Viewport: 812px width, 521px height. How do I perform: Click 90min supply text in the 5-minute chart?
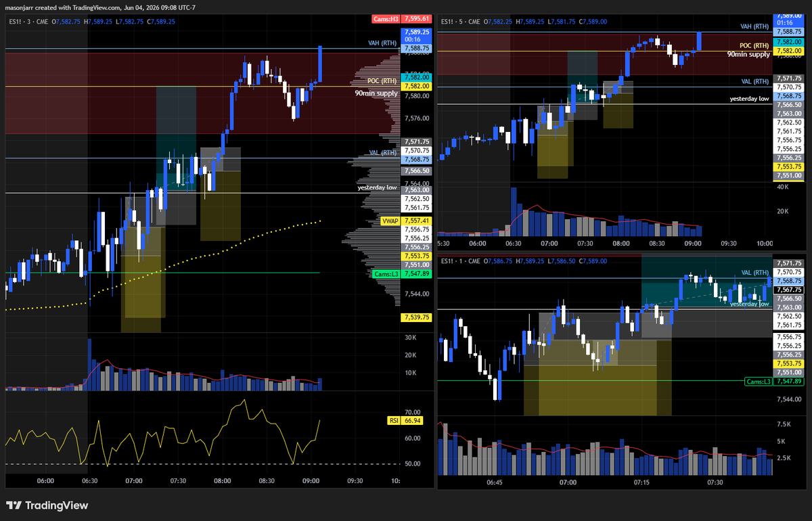point(748,54)
